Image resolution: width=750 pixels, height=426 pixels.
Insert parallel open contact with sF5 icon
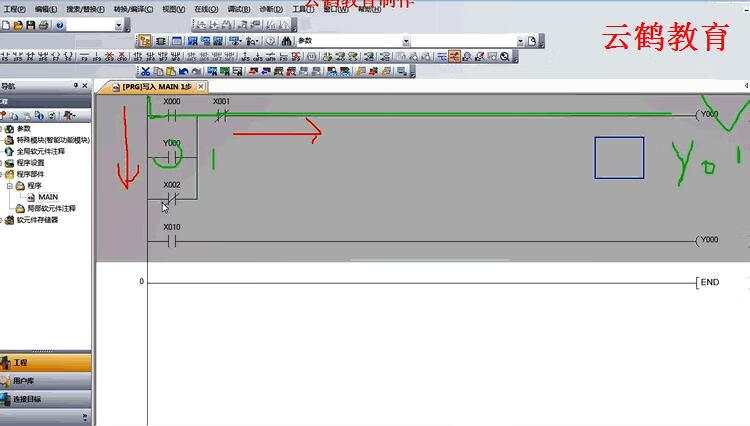[x=18, y=57]
